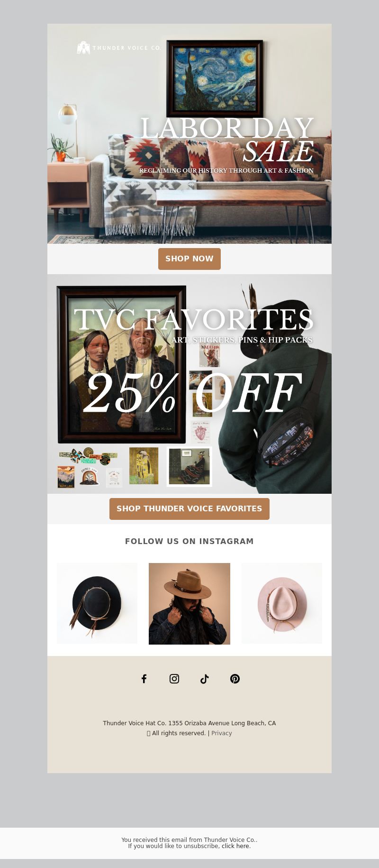Click the American Gothic style framed portrait
Screen dimensions: 379x868
click(121, 364)
